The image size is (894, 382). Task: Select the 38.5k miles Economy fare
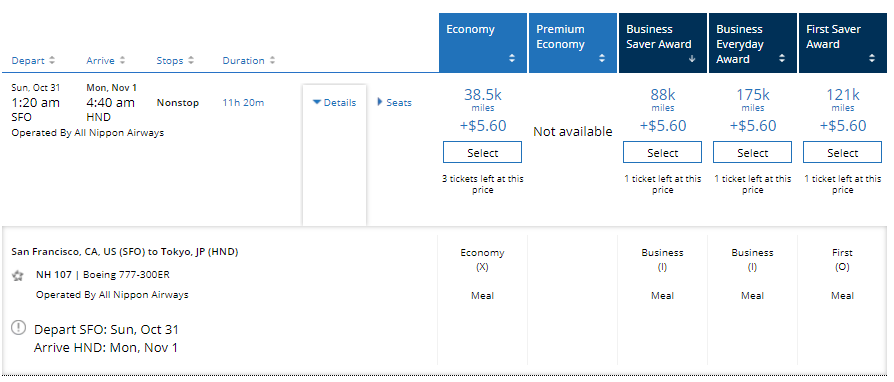tap(482, 153)
